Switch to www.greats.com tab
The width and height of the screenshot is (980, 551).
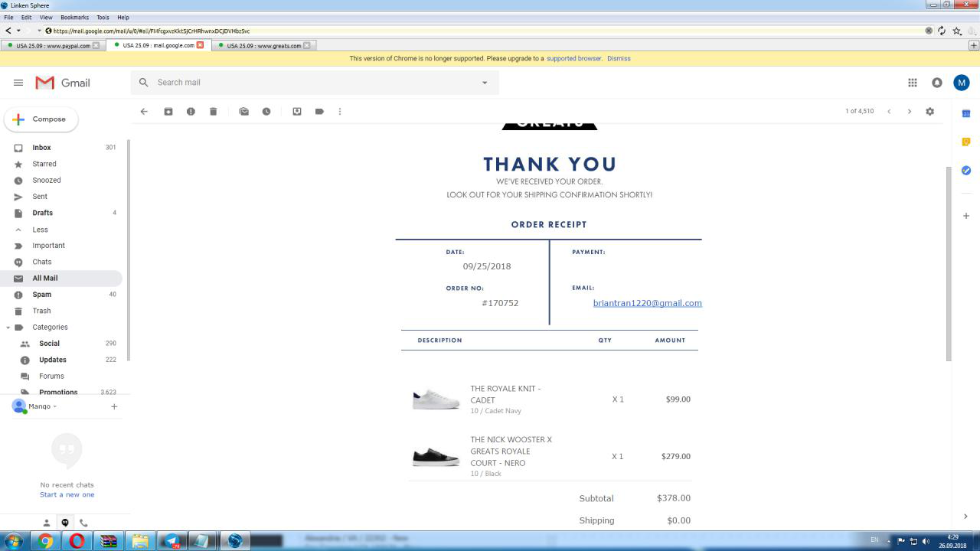pyautogui.click(x=266, y=45)
